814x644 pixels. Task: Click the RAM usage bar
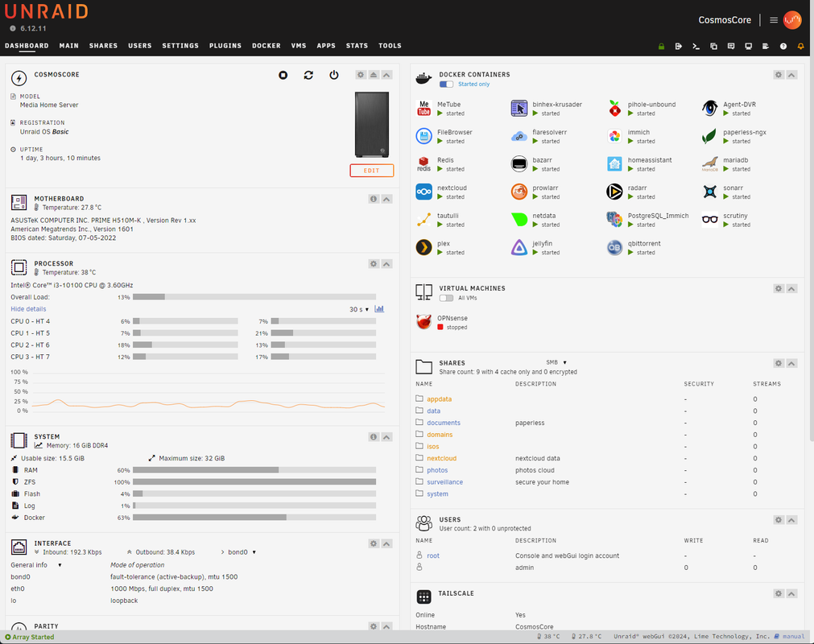coord(254,470)
